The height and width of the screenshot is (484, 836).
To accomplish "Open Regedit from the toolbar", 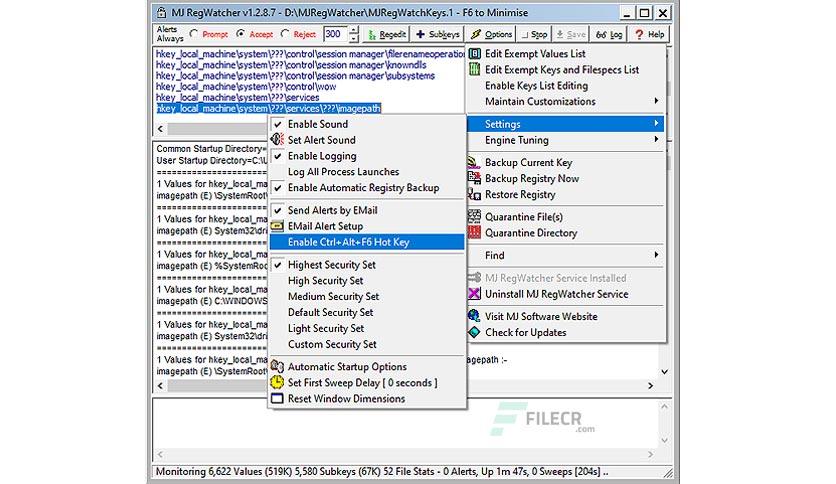I will pos(387,34).
